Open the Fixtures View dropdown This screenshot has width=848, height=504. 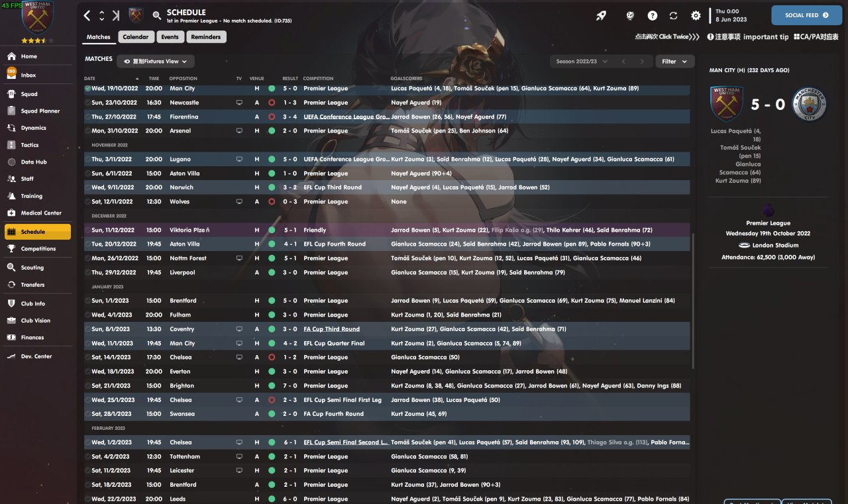coord(156,62)
